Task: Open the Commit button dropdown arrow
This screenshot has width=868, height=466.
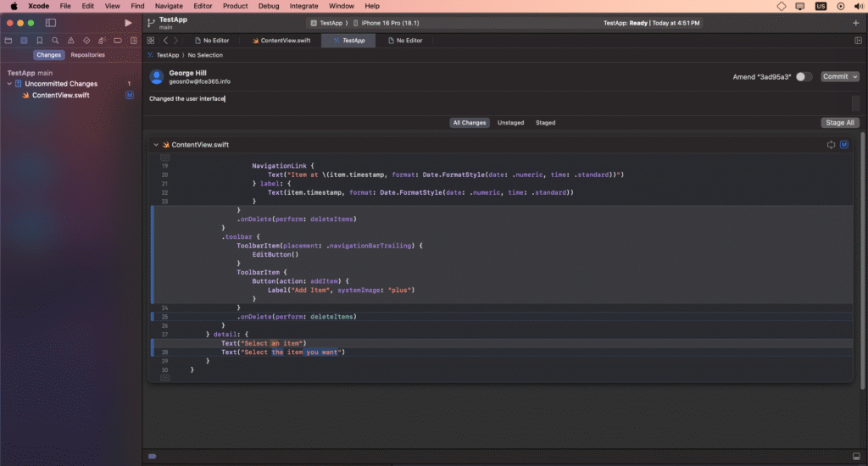Action: (x=854, y=77)
